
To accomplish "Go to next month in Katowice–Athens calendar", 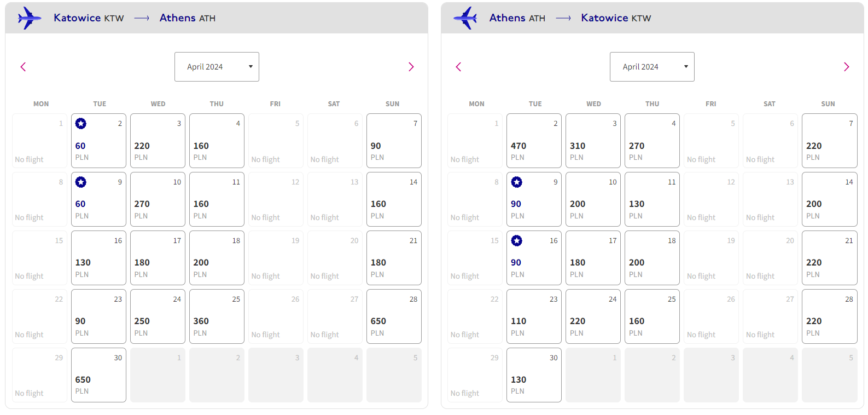I will pos(411,67).
